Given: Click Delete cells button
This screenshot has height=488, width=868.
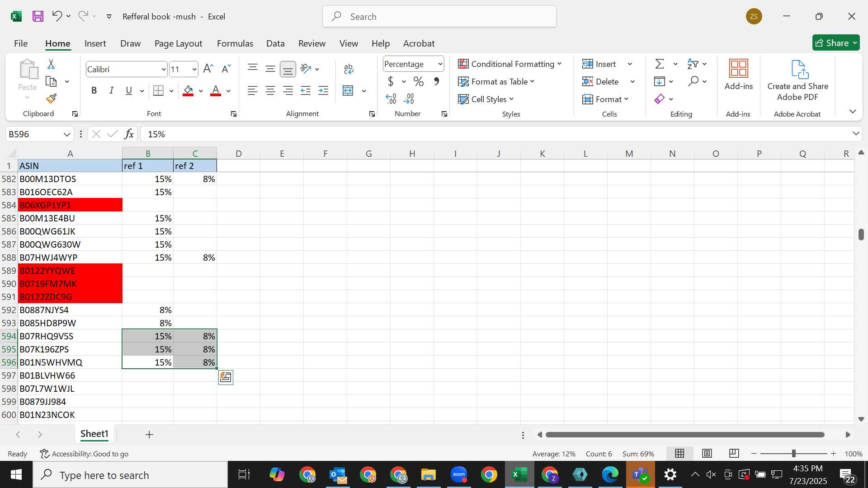Looking at the screenshot, I should [x=600, y=82].
